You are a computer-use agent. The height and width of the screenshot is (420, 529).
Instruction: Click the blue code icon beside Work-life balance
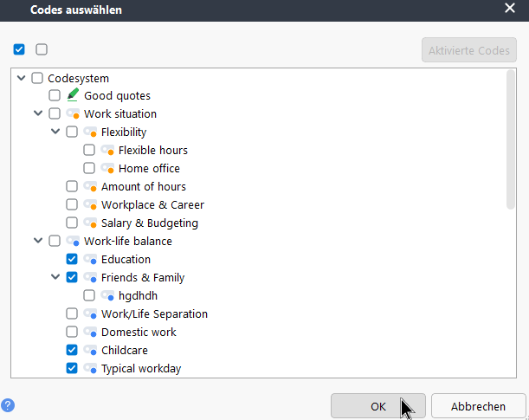pyautogui.click(x=73, y=242)
